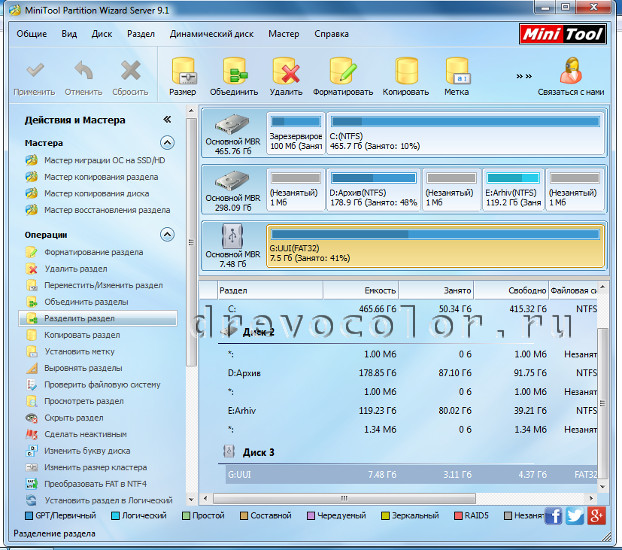Choose Проверить файловую систему operation
Viewport: 622px width, 550px height.
point(93,385)
